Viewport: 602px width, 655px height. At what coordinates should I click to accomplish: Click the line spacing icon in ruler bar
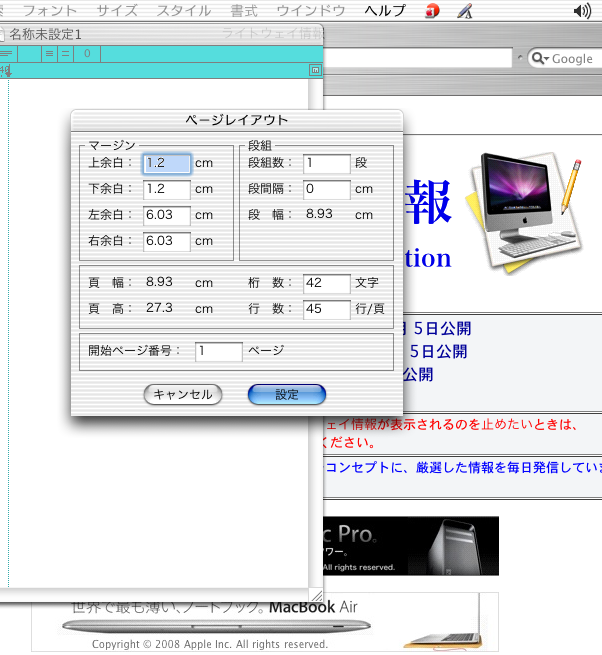(65, 53)
